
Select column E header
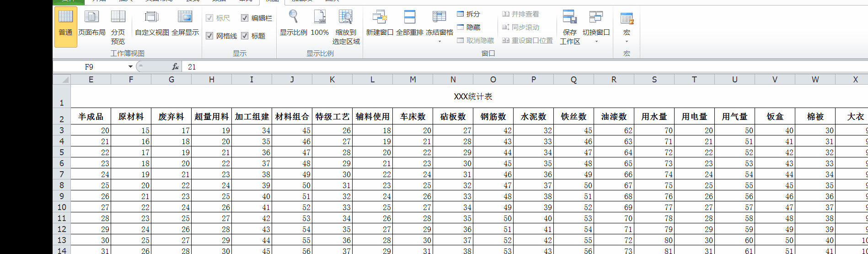(91, 80)
